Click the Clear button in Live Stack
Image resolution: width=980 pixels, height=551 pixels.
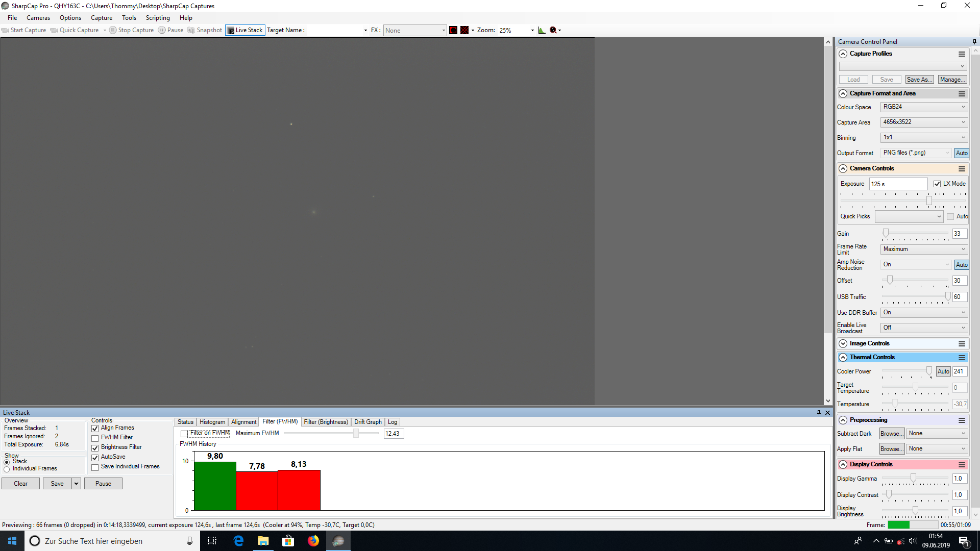tap(21, 484)
